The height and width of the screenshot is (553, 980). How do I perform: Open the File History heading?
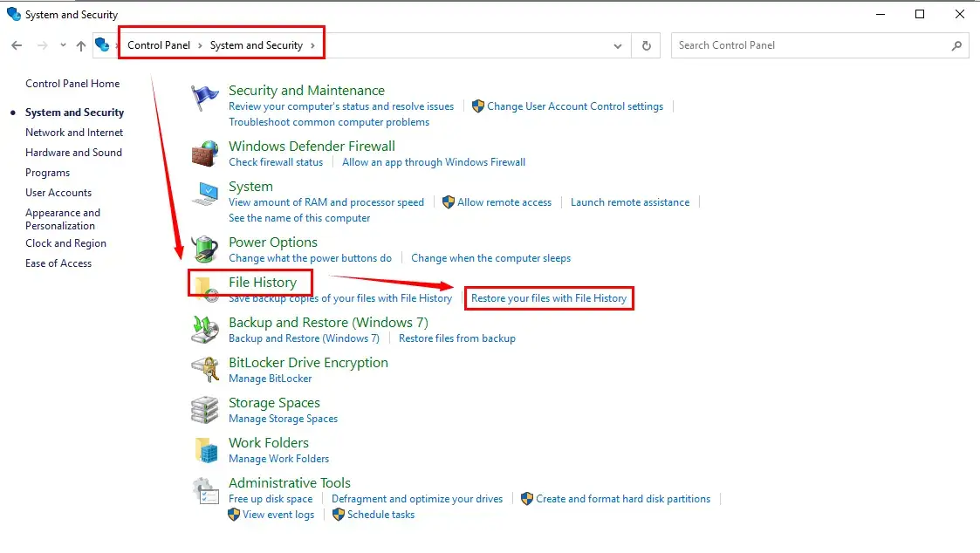click(x=263, y=283)
